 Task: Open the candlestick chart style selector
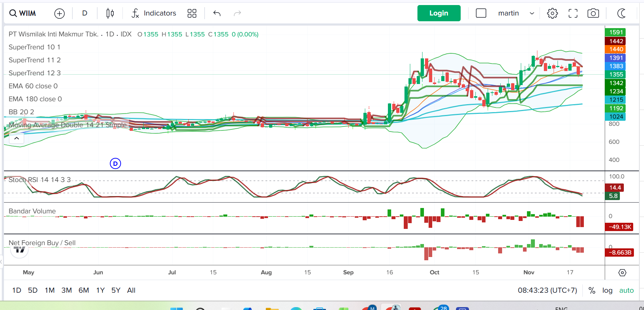[110, 13]
